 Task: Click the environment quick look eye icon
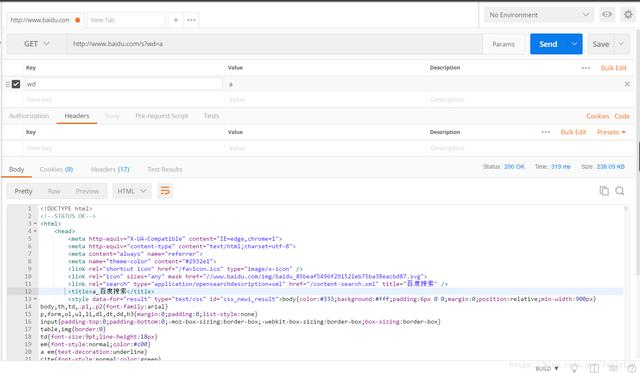tap(607, 15)
